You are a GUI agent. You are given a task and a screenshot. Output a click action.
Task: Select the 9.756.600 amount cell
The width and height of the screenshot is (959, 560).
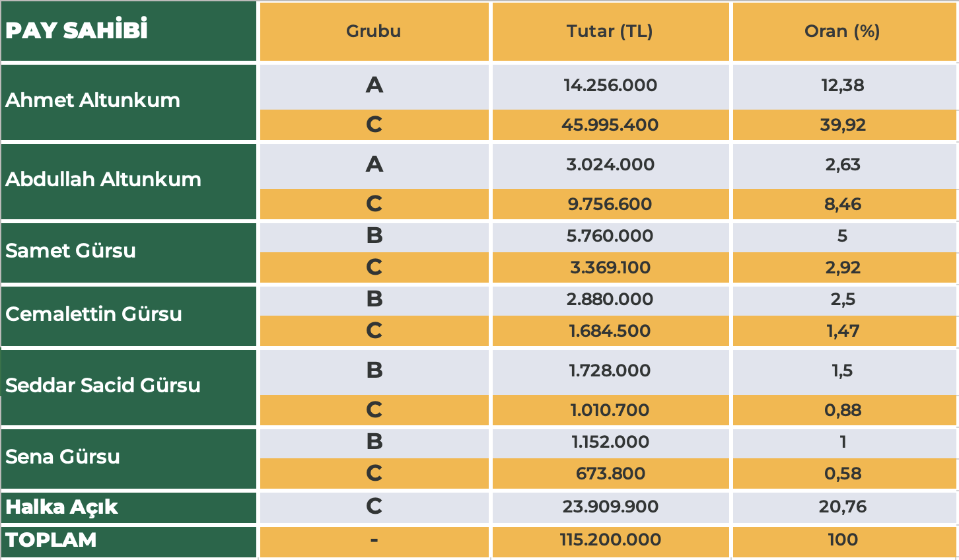point(610,204)
